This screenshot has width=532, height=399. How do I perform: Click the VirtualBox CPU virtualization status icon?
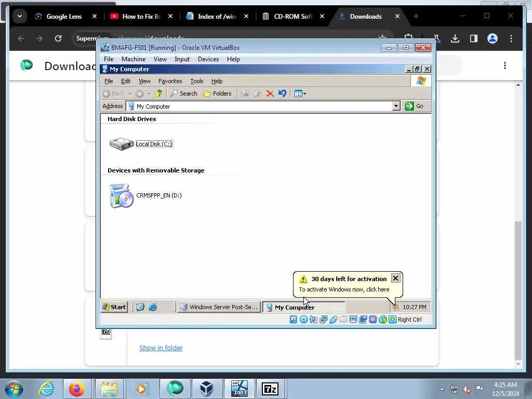(373, 320)
